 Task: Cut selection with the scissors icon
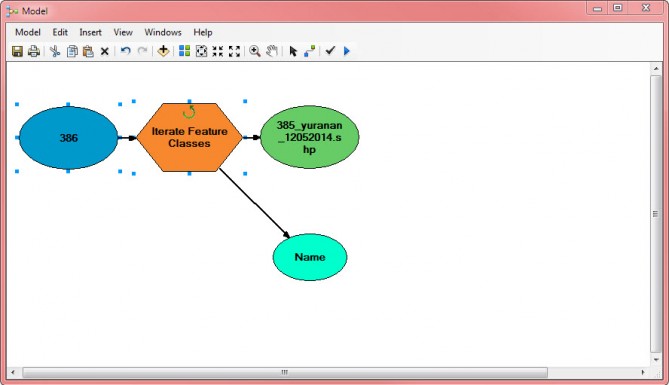point(55,51)
